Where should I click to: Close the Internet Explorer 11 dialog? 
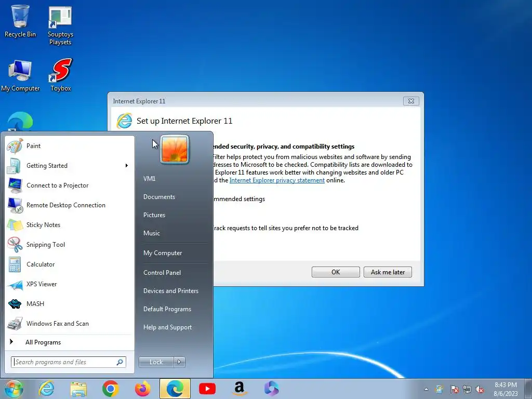[411, 101]
